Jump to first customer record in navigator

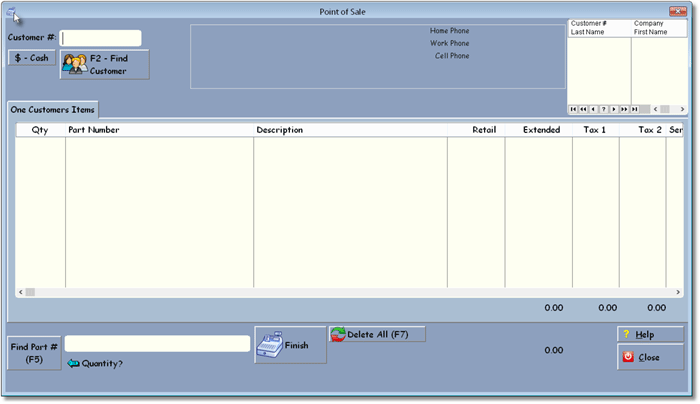(x=573, y=109)
